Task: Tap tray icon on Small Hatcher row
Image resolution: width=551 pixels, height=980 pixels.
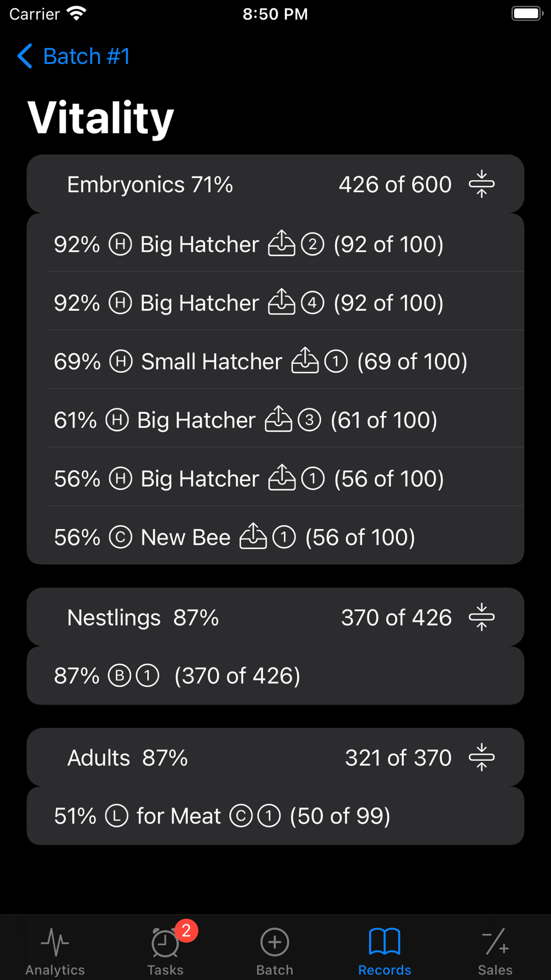Action: (x=305, y=361)
